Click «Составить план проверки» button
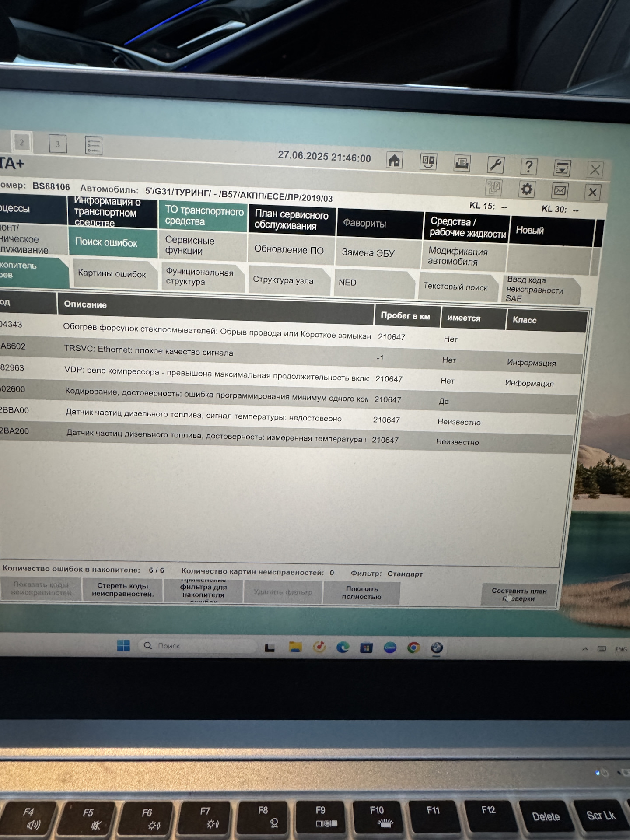630x840 pixels. (x=519, y=595)
